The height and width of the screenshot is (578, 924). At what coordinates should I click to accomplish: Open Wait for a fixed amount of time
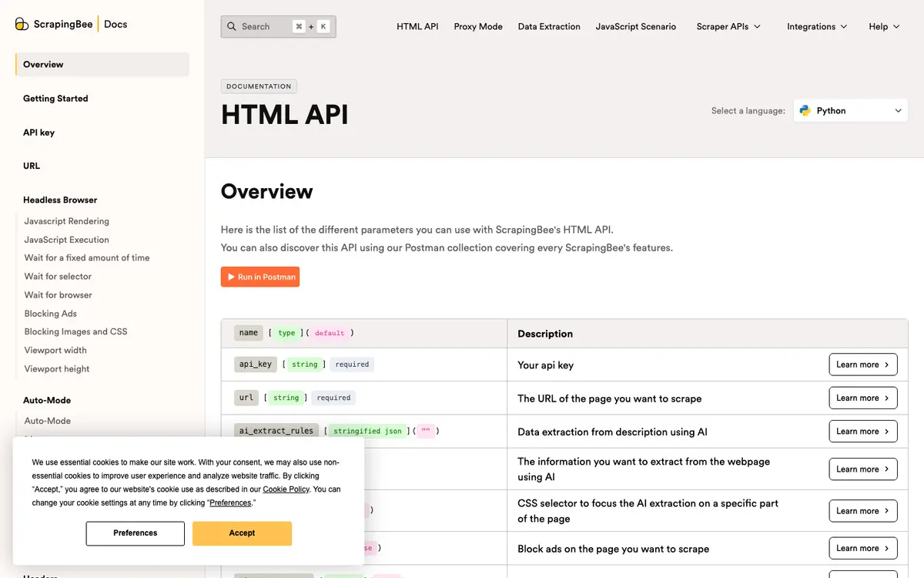click(x=87, y=258)
